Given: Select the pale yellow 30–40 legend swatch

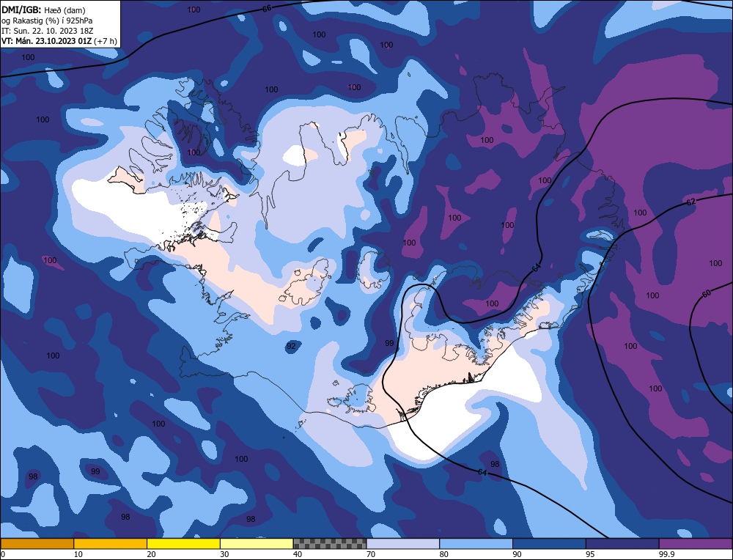Looking at the screenshot, I should [257, 544].
